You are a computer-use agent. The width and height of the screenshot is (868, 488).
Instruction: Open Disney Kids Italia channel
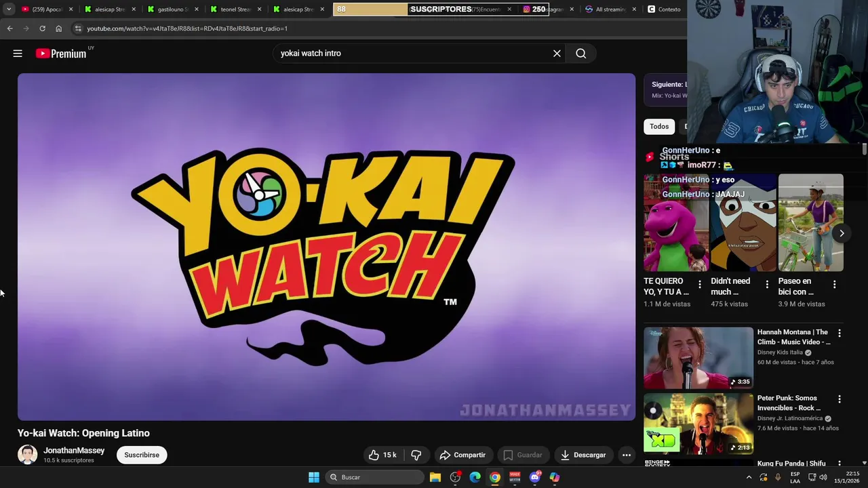780,352
